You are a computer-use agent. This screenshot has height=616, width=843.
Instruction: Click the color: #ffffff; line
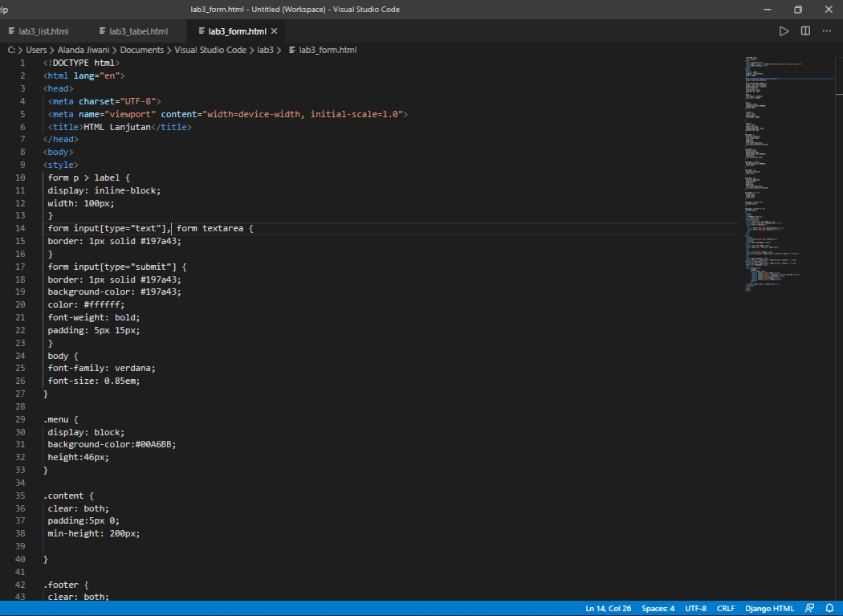[86, 304]
